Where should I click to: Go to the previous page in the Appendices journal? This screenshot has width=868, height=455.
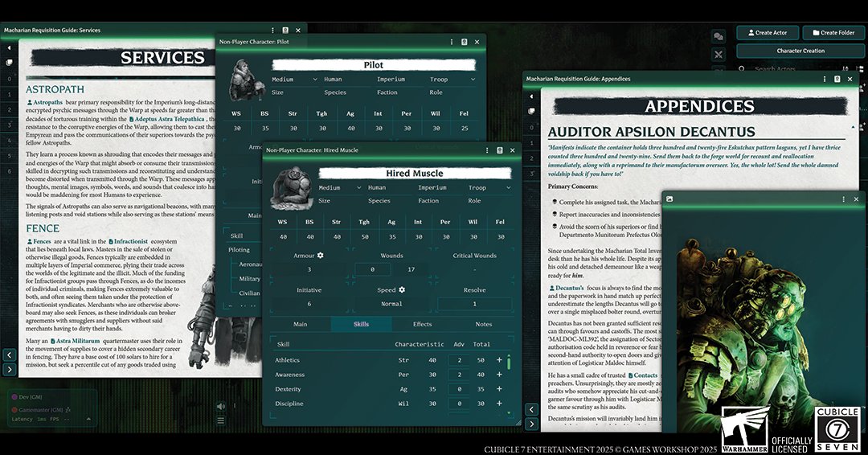tap(531, 410)
